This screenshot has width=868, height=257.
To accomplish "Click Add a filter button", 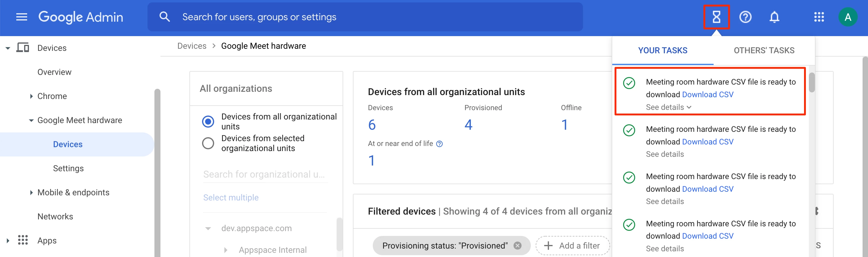I will (x=572, y=246).
